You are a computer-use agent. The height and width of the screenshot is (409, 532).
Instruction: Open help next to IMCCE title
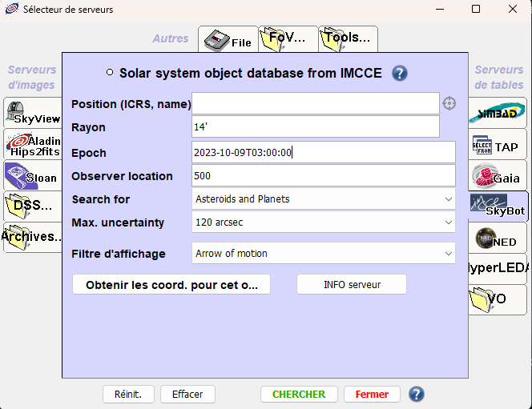pyautogui.click(x=400, y=74)
